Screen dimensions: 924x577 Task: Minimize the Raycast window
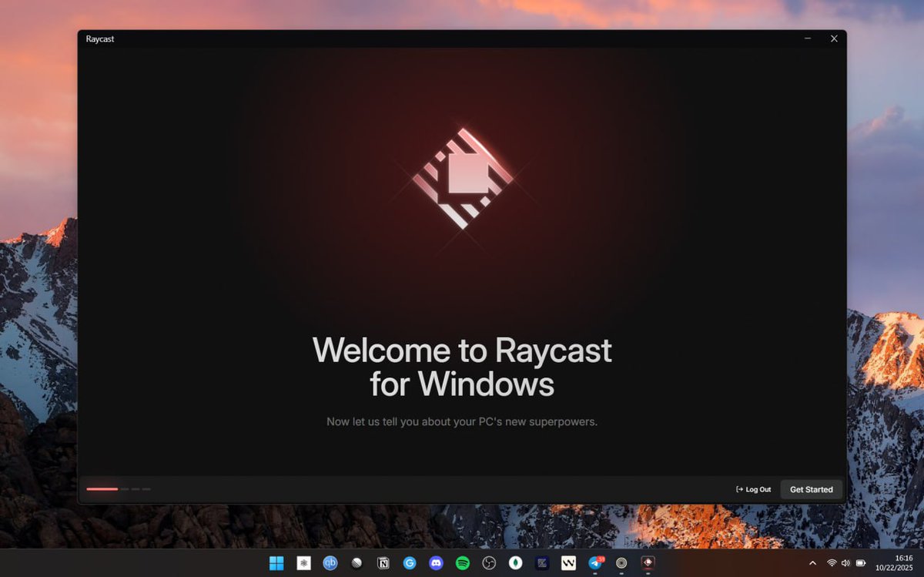[x=808, y=39]
